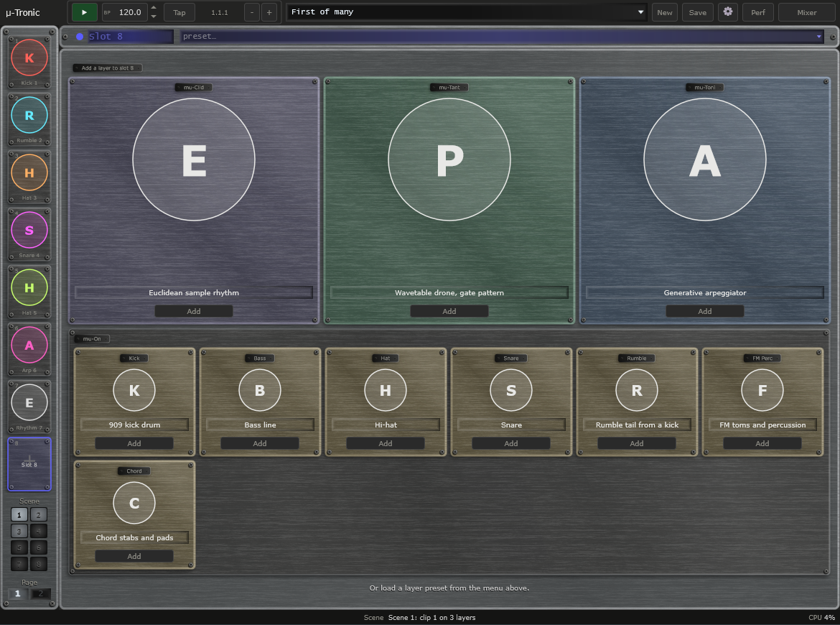Increase BPM with the up arrow
The width and height of the screenshot is (840, 625).
click(x=154, y=7)
